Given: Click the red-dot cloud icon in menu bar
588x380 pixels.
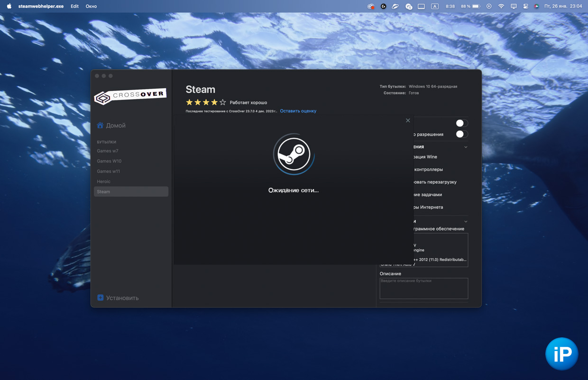Looking at the screenshot, I should 371,6.
